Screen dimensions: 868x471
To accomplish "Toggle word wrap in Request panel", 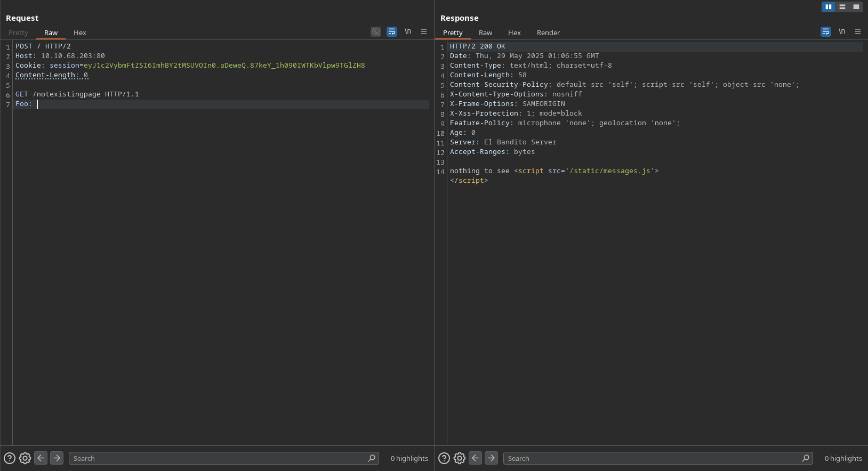I will click(x=392, y=32).
